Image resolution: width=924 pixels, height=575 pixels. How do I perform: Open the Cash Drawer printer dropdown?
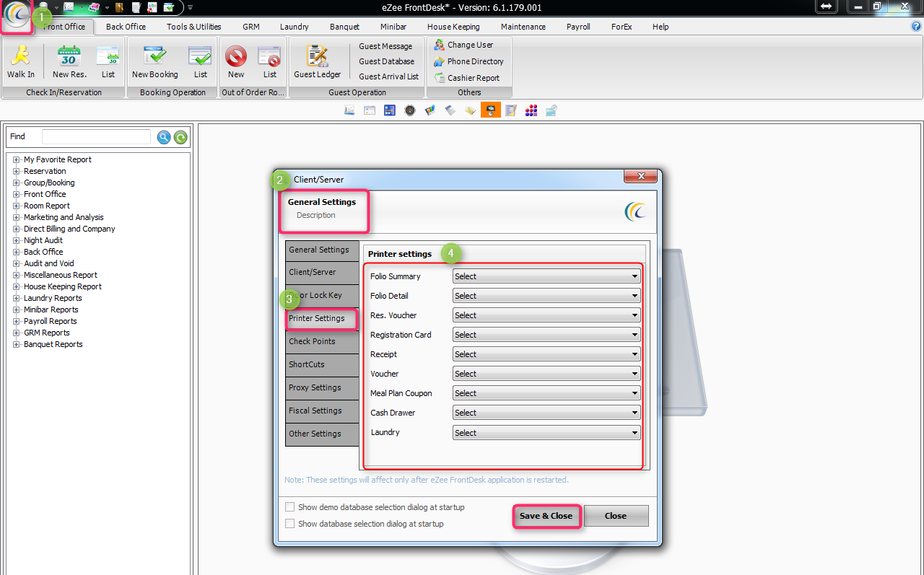[x=546, y=413]
